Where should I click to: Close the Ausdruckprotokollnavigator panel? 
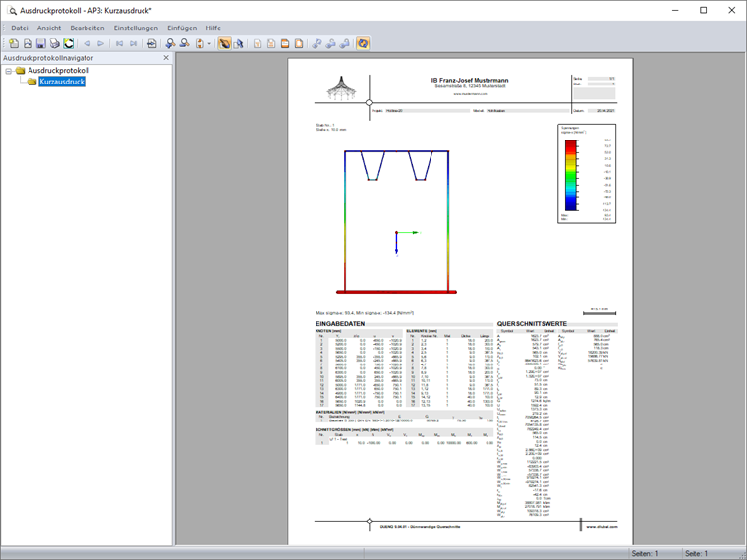(166, 58)
